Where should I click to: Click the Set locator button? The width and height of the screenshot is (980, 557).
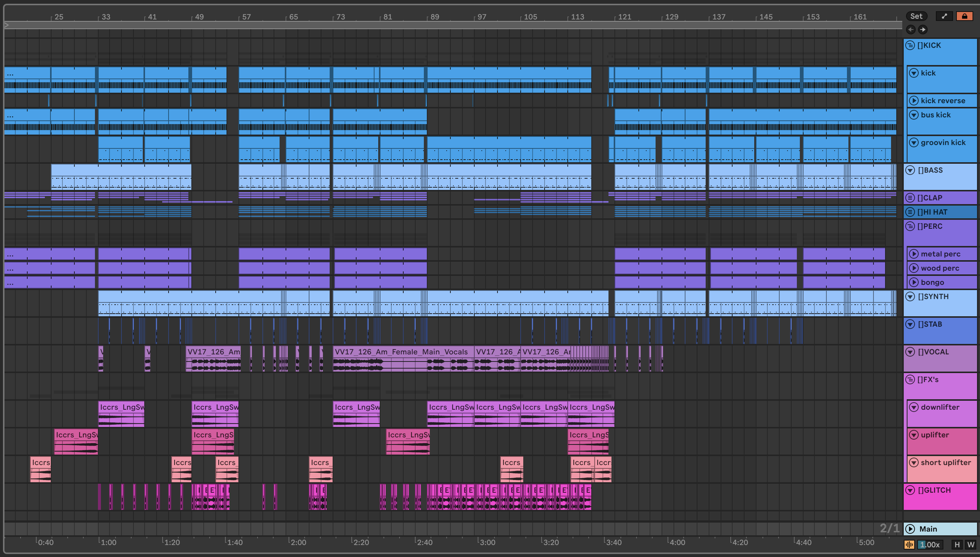coord(916,16)
